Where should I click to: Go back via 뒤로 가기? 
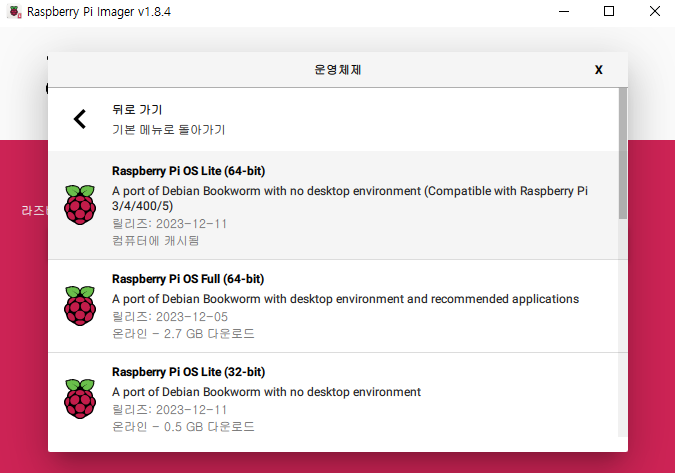[333, 119]
